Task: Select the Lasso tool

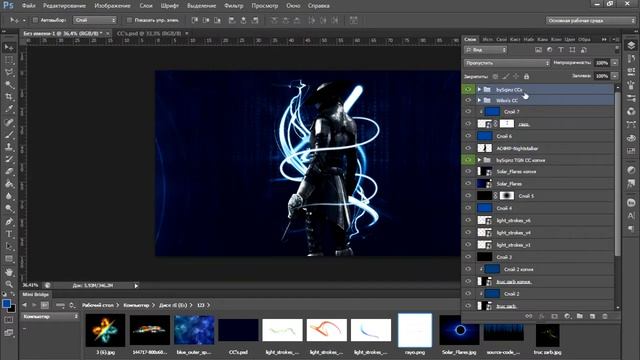Action: 9,72
